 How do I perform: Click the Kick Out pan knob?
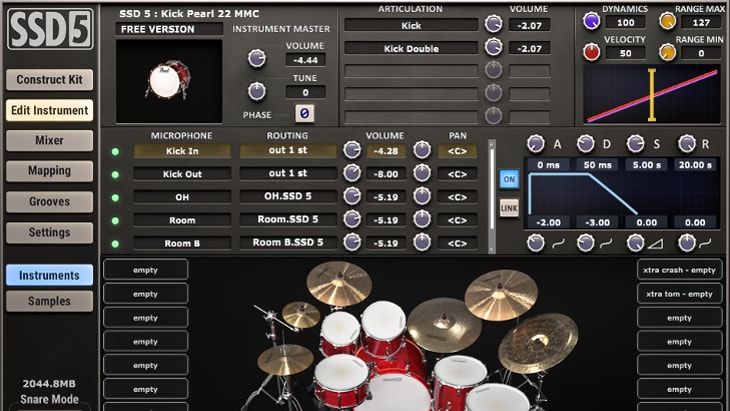tap(422, 173)
